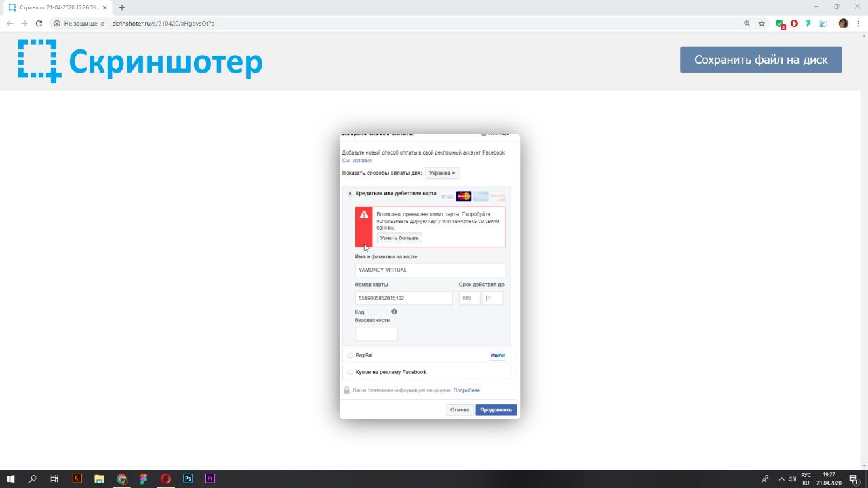Switch the РУС input language
Image resolution: width=868 pixels, height=488 pixels.
pyautogui.click(x=806, y=479)
